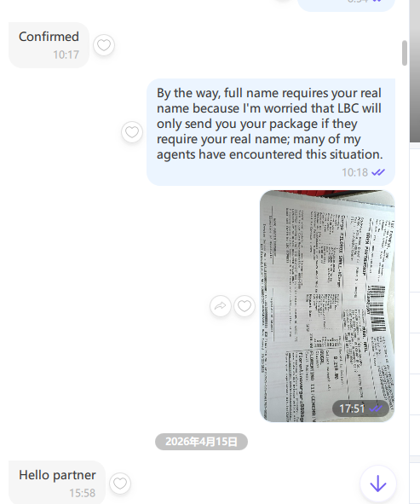The image size is (420, 504).
Task: Click the 10:17 timestamp under Confirmed
Action: [66, 55]
